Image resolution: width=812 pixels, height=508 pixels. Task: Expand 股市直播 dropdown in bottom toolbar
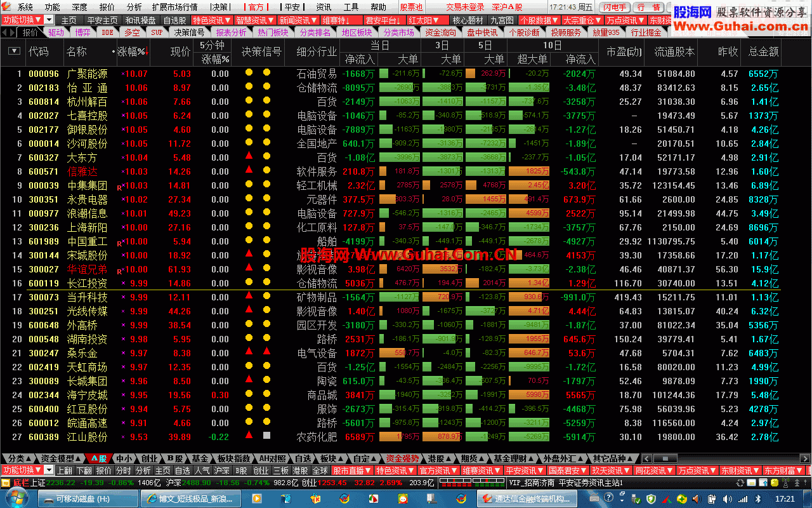click(351, 471)
